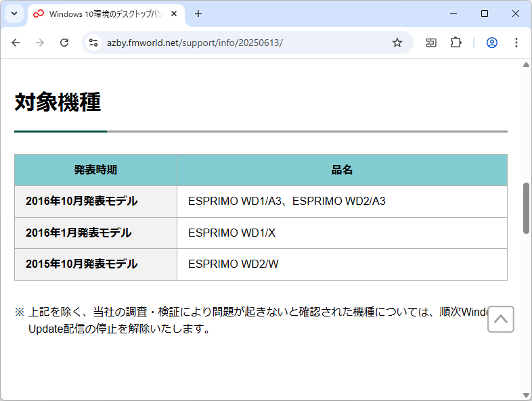This screenshot has height=401, width=532.
Task: Click the scrollbar down arrow
Action: pyautogui.click(x=526, y=395)
